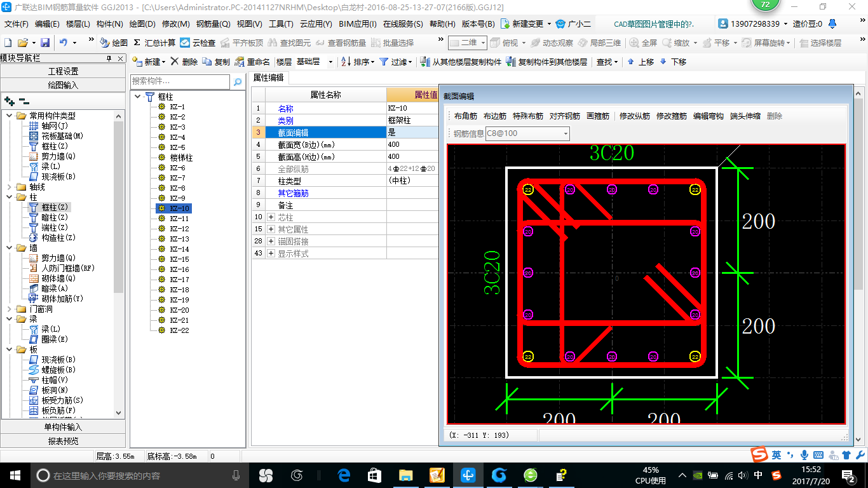Image resolution: width=868 pixels, height=488 pixels.
Task: Select 构造柱(Z) tree item
Action: [53, 238]
